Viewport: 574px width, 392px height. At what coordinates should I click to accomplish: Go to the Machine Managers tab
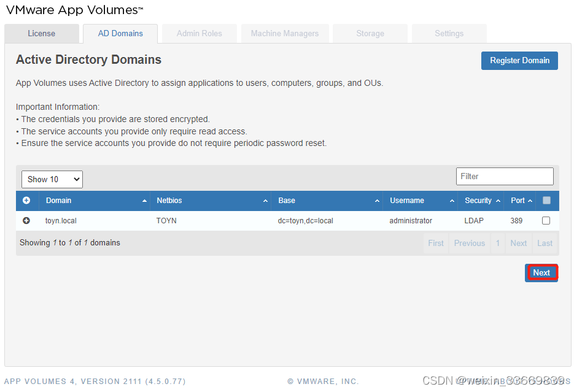coord(285,34)
